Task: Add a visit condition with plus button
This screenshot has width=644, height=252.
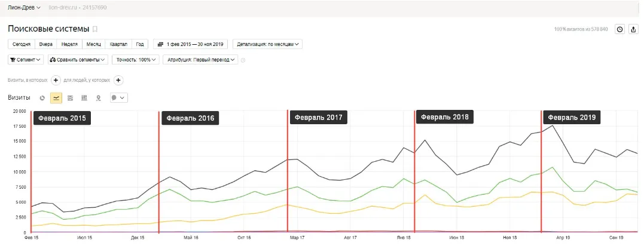Action: (x=56, y=80)
